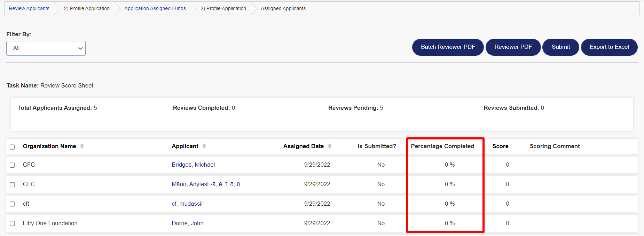
Task: Open first 2) Profile Application breadcrumb
Action: coord(87,8)
